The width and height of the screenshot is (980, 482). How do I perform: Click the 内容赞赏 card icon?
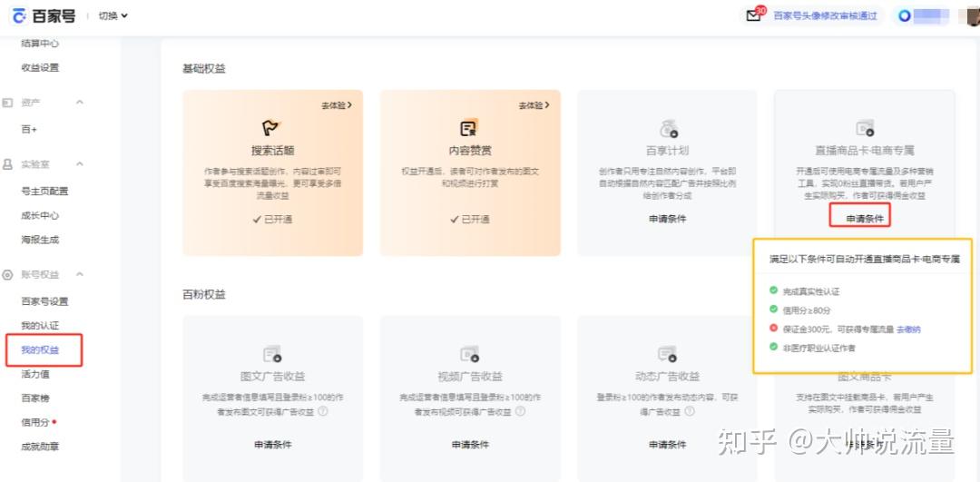click(469, 128)
